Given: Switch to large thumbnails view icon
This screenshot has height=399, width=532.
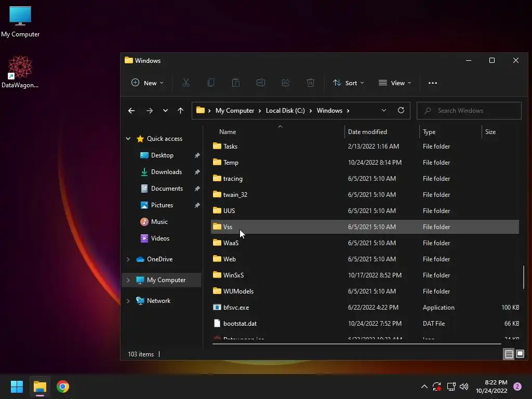Looking at the screenshot, I should [520, 354].
